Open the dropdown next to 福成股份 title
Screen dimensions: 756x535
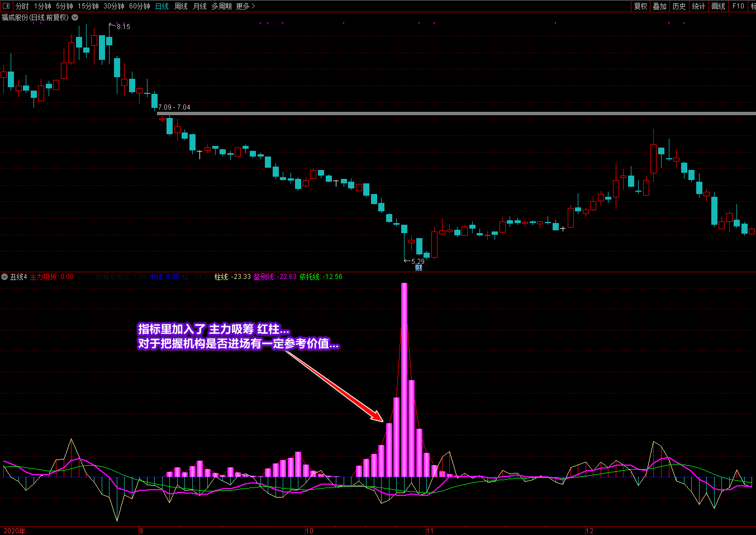point(75,17)
